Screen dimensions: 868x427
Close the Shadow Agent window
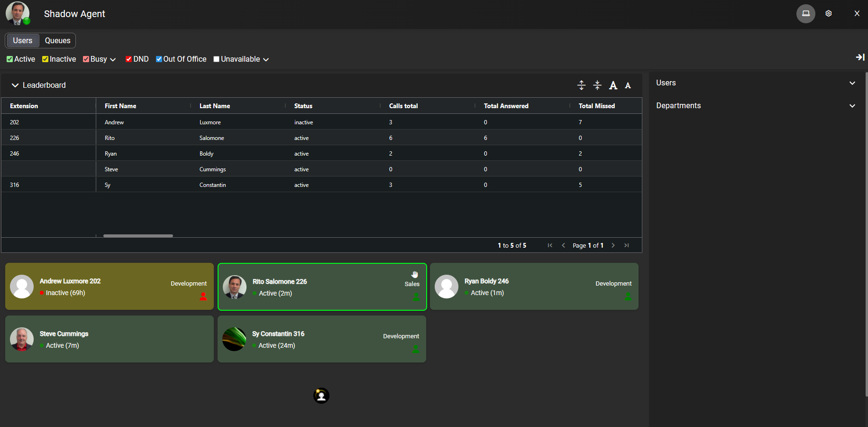857,13
